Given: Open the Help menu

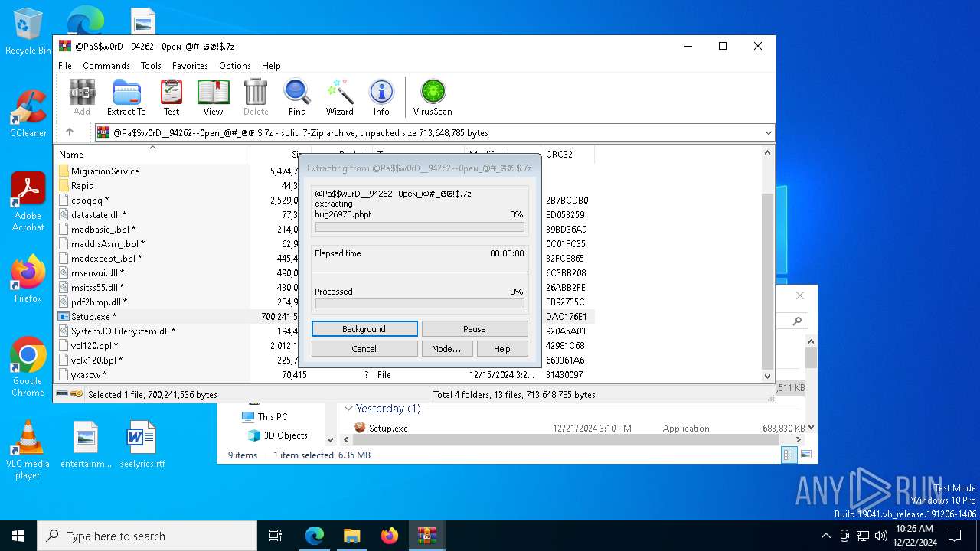Looking at the screenshot, I should pos(271,66).
